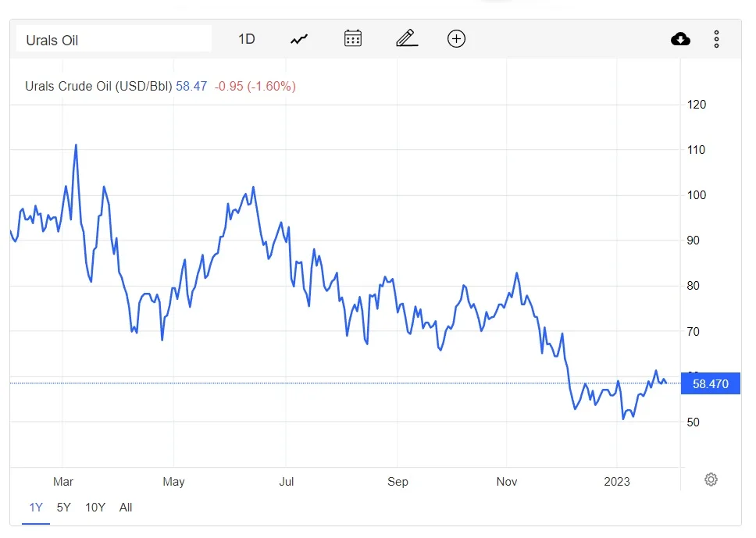
Task: Open the three-dot chart options menu
Action: tap(716, 38)
